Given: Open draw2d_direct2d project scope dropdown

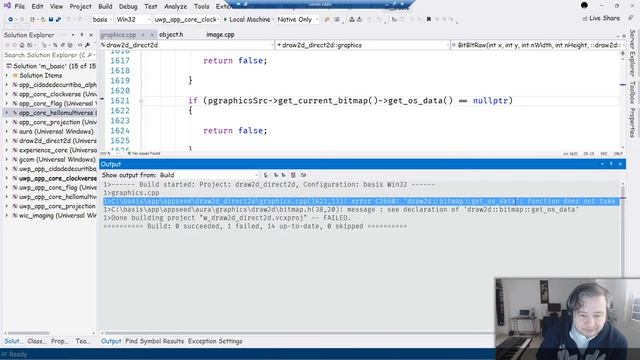Looking at the screenshot, I should click(187, 45).
